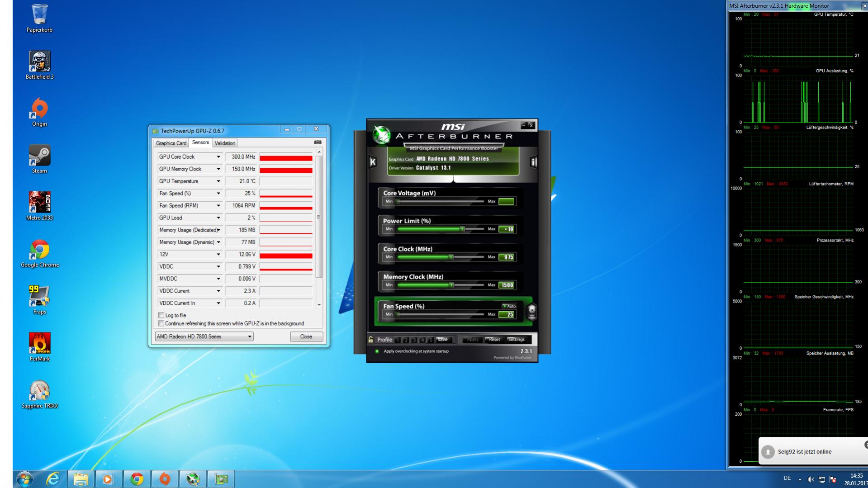Click the user-defined fan control icon
The width and height of the screenshot is (868, 488).
coord(531,312)
